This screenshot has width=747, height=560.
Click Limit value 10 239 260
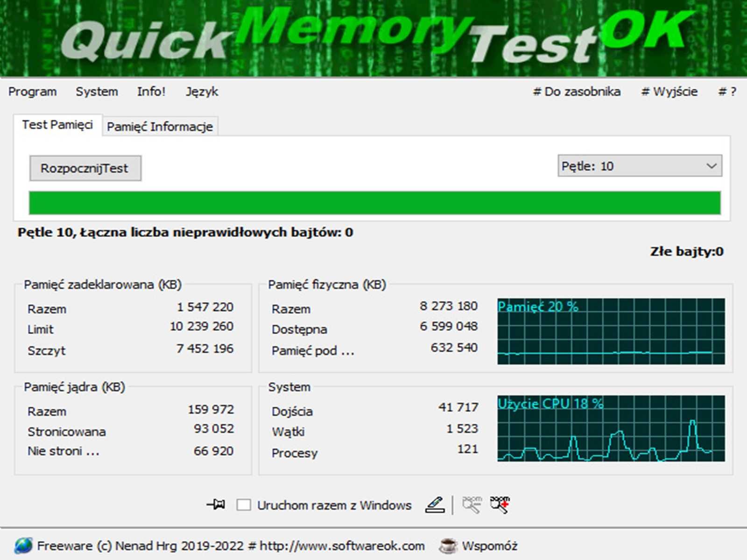[202, 326]
